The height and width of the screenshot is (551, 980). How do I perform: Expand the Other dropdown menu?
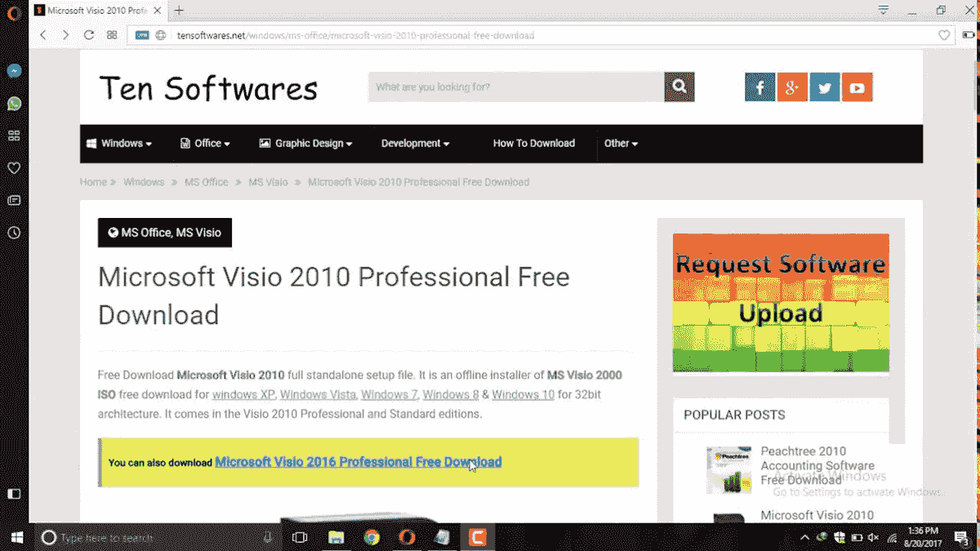pos(621,143)
